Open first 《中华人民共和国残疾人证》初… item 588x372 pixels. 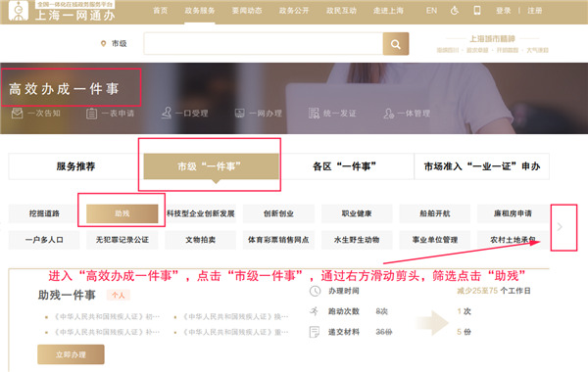click(x=107, y=316)
